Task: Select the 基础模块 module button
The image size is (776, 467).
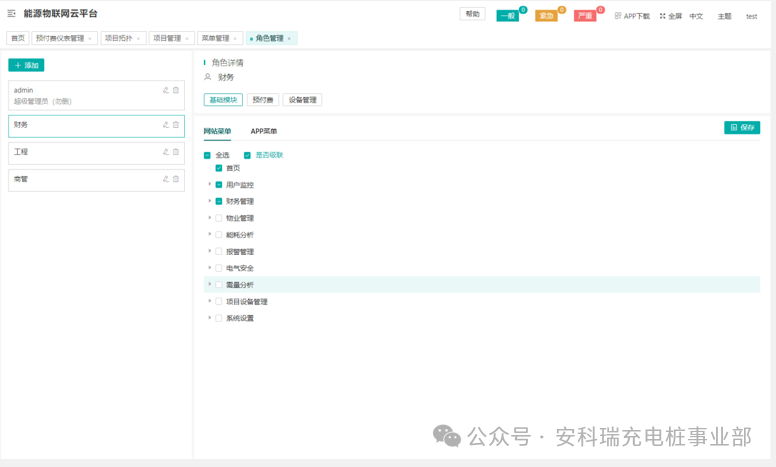Action: click(x=223, y=100)
